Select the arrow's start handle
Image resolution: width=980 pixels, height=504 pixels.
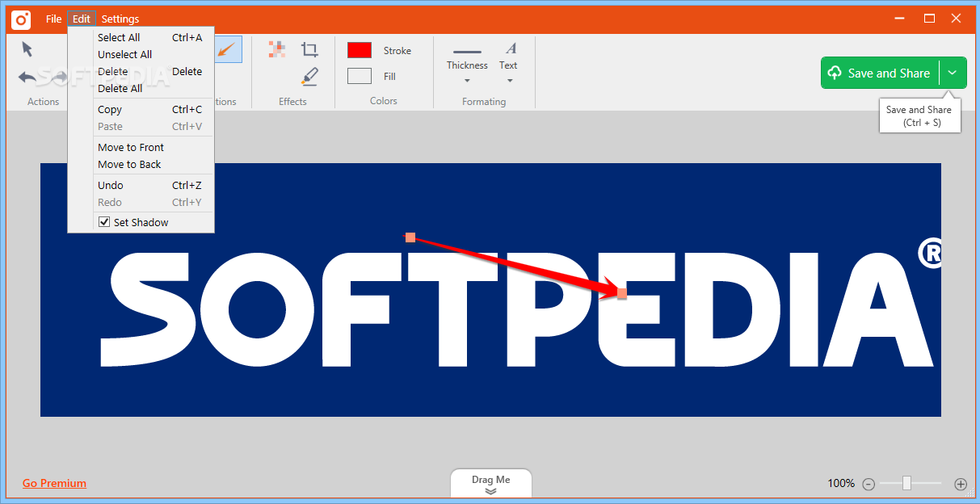410,237
